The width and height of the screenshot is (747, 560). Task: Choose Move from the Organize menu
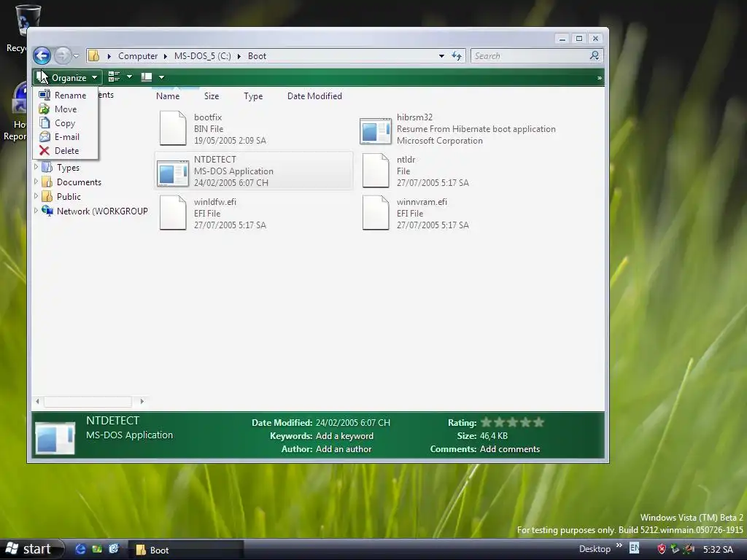click(65, 109)
